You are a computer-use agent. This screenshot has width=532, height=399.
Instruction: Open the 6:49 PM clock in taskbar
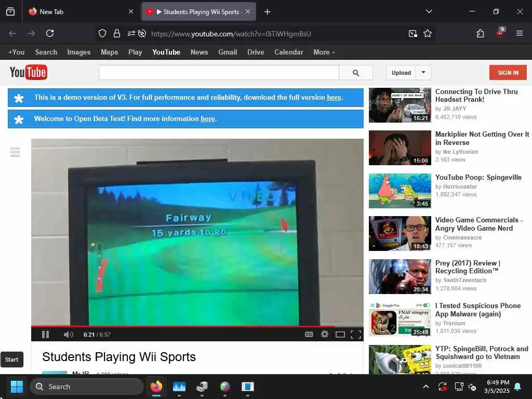[x=497, y=387]
